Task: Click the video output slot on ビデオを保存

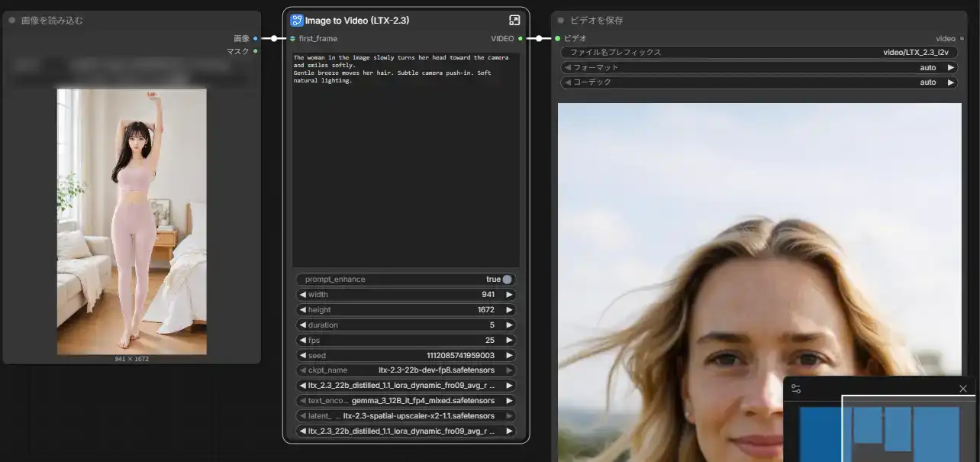Action: coord(962,38)
